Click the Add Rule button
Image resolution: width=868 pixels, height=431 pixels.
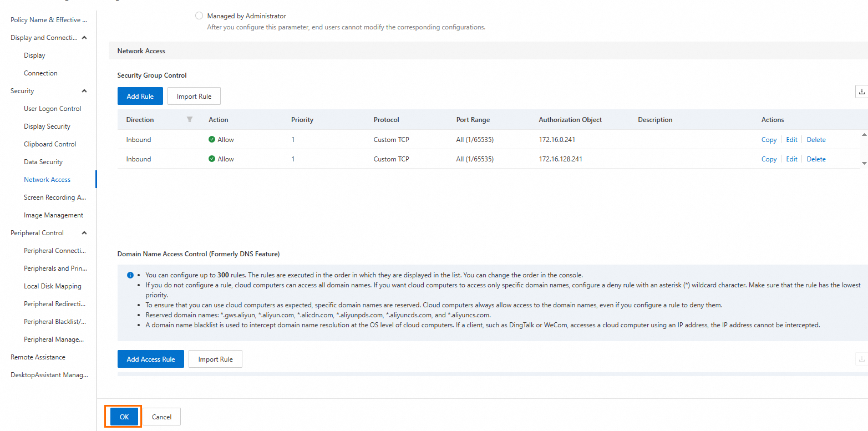pyautogui.click(x=140, y=96)
